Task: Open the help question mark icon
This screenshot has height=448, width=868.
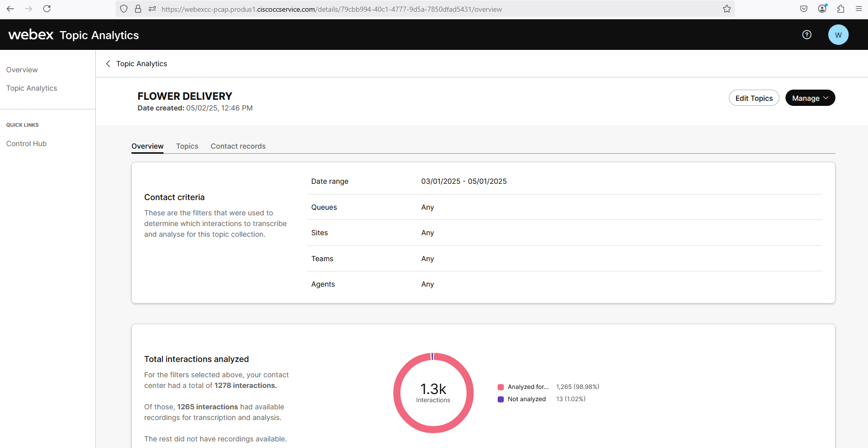Action: click(x=807, y=35)
